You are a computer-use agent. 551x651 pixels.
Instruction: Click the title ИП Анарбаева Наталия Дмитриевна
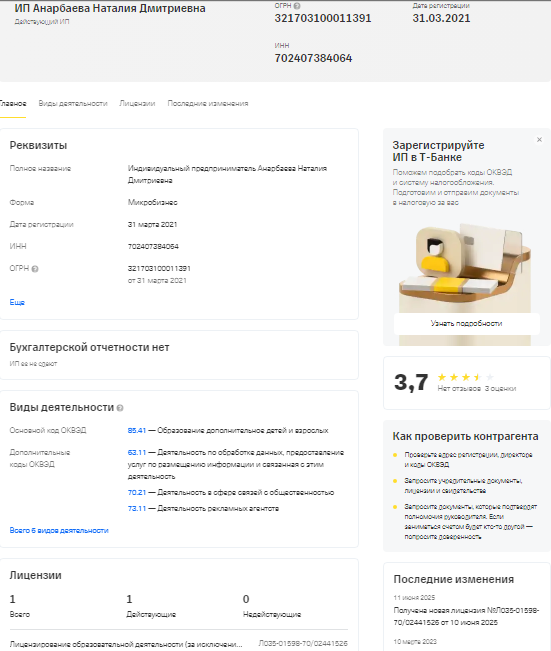click(x=110, y=8)
